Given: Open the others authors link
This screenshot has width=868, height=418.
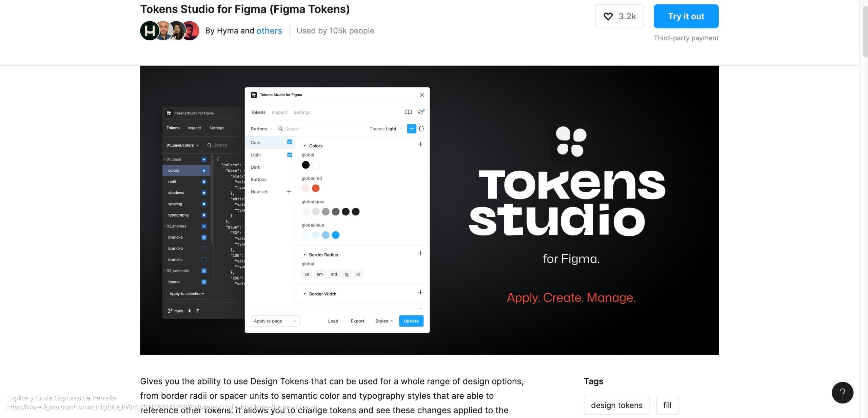Looking at the screenshot, I should pos(269,31).
